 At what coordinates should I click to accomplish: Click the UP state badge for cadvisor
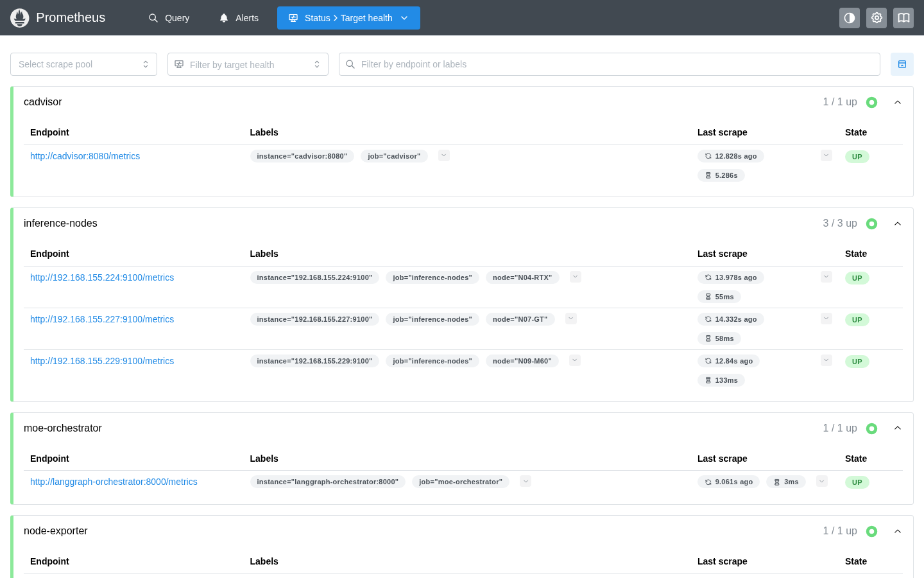(x=857, y=157)
